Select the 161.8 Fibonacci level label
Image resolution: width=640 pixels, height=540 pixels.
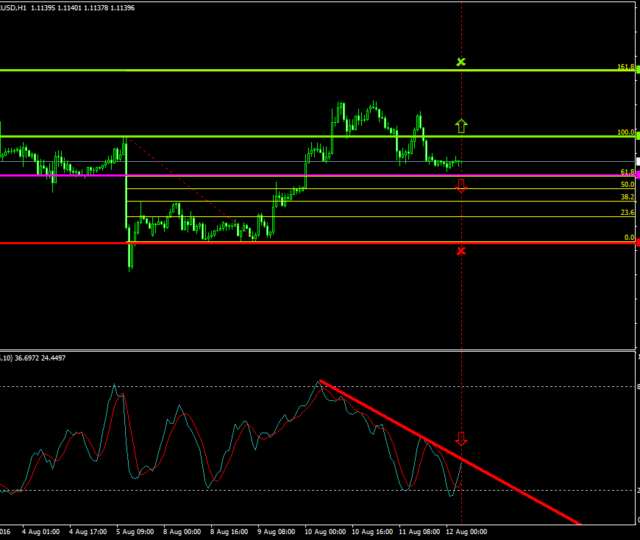click(625, 67)
